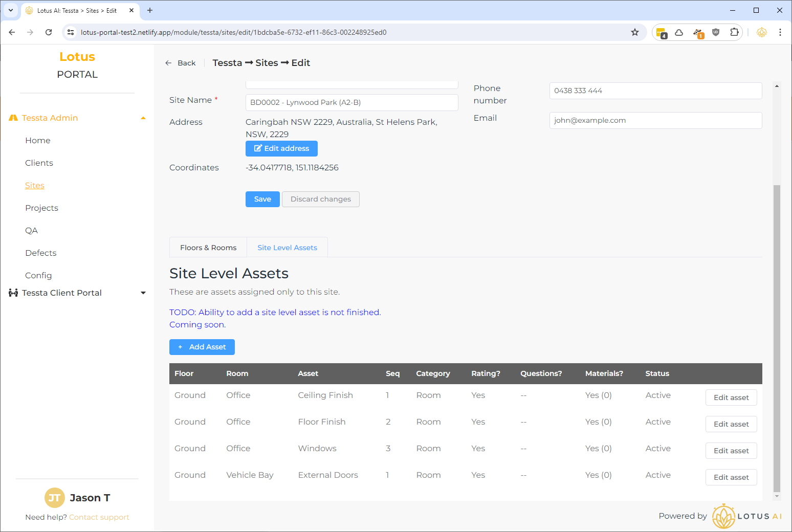Open the Chrome three-dot menu
The height and width of the screenshot is (532, 792).
coord(780,32)
